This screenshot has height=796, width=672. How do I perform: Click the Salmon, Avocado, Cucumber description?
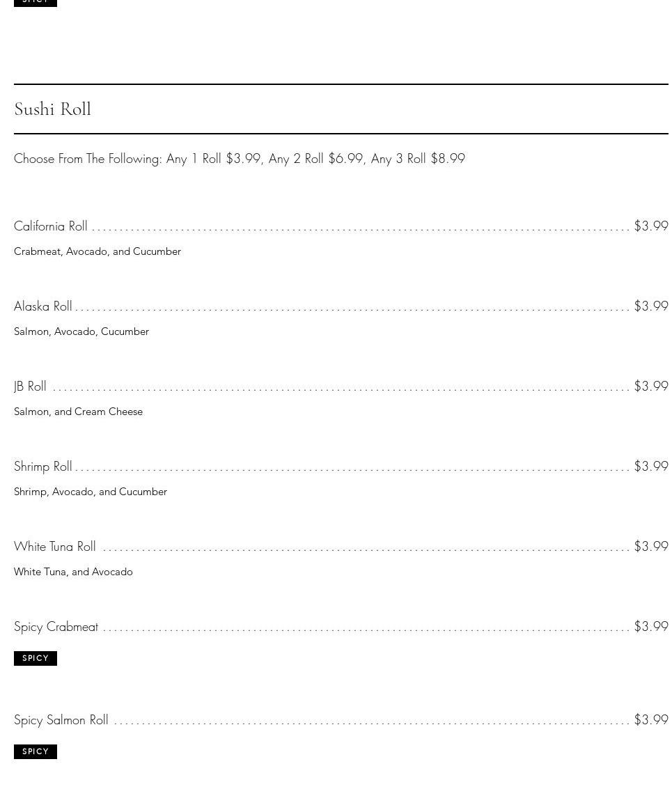tap(81, 331)
